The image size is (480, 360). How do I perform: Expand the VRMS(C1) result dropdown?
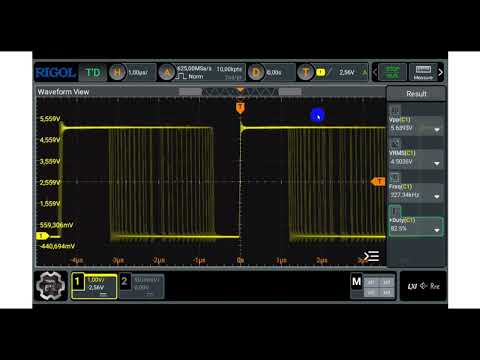pyautogui.click(x=437, y=163)
